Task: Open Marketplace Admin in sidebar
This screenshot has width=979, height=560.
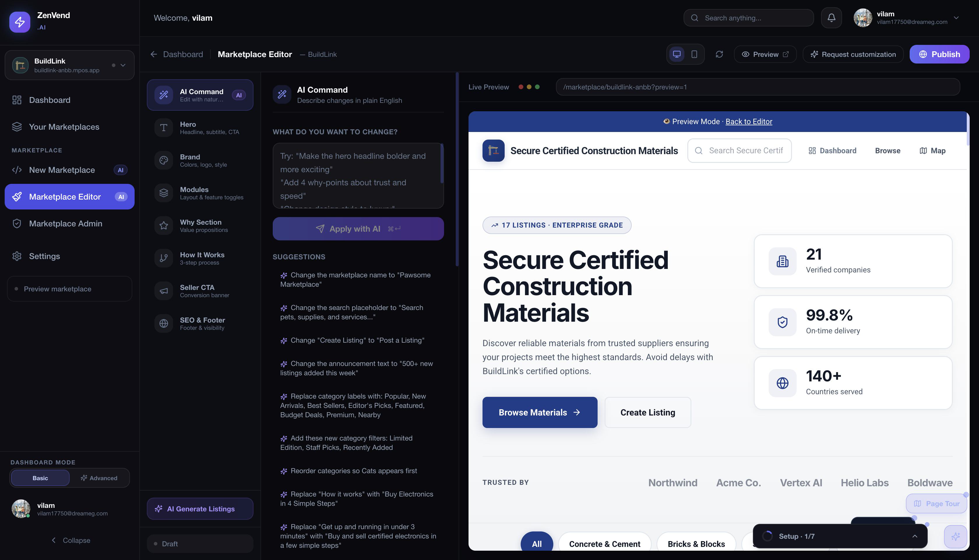Action: pyautogui.click(x=70, y=223)
